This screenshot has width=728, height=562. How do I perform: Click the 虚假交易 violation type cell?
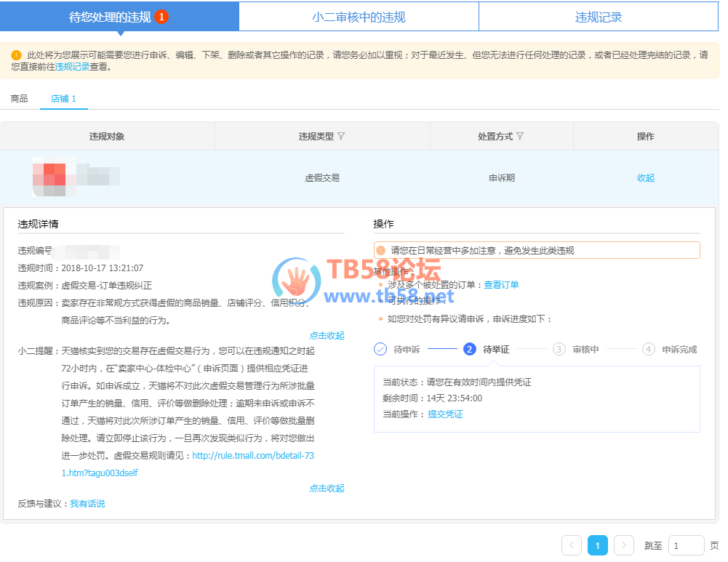322,177
